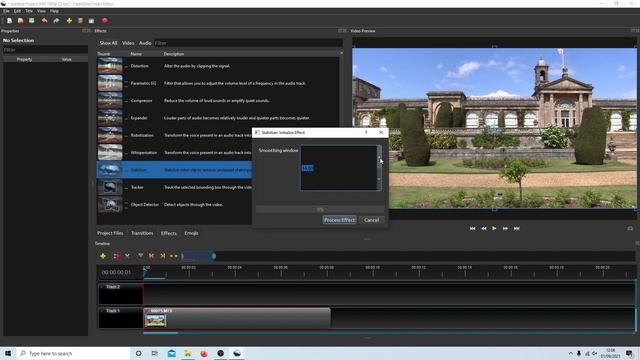Click the green Add Track icon in timeline

click(103, 256)
